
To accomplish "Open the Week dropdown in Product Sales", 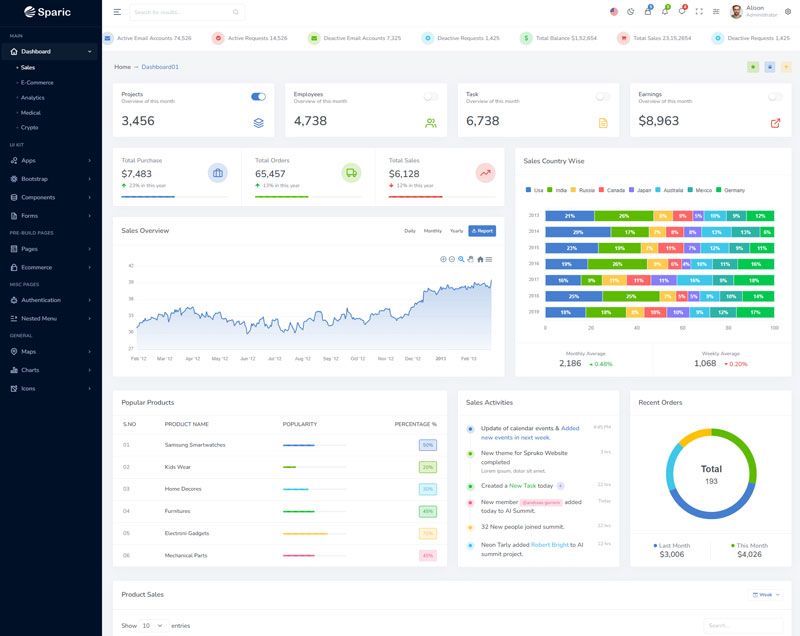I will pos(766,594).
